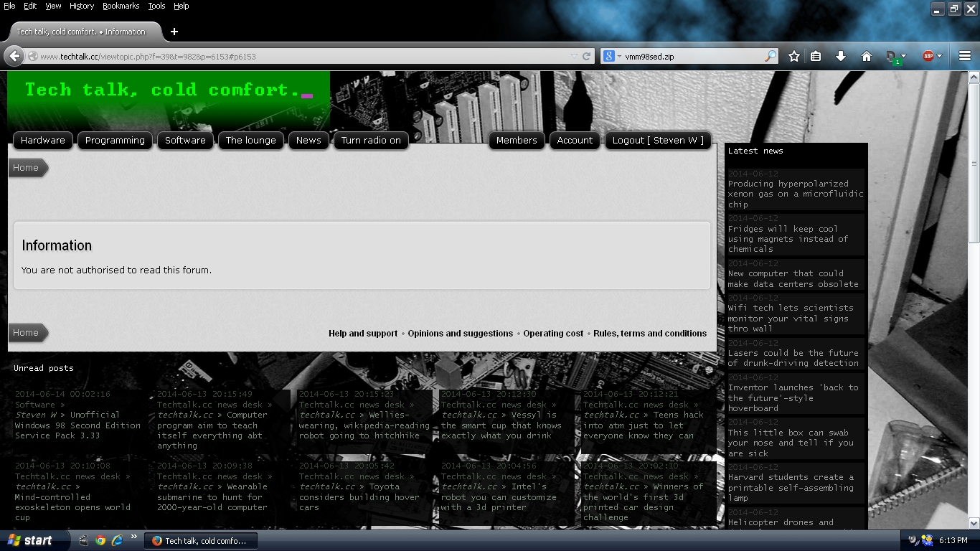Screen dimensions: 980x551
Task: Open the downloads arrow icon
Action: coord(841,56)
